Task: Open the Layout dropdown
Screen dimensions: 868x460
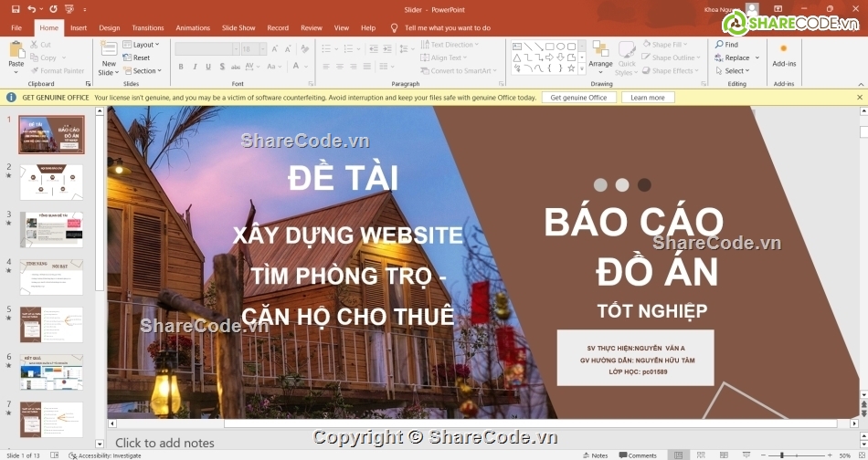Action: pyautogui.click(x=141, y=44)
